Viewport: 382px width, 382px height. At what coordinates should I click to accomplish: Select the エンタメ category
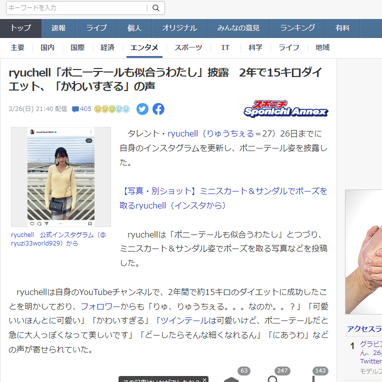(144, 48)
